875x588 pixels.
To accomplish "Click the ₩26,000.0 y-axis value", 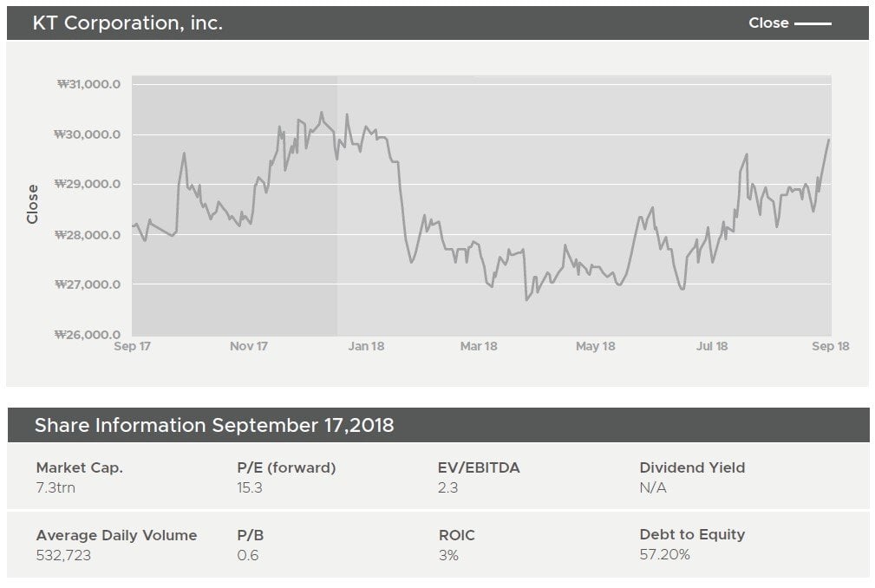I will click(88, 335).
